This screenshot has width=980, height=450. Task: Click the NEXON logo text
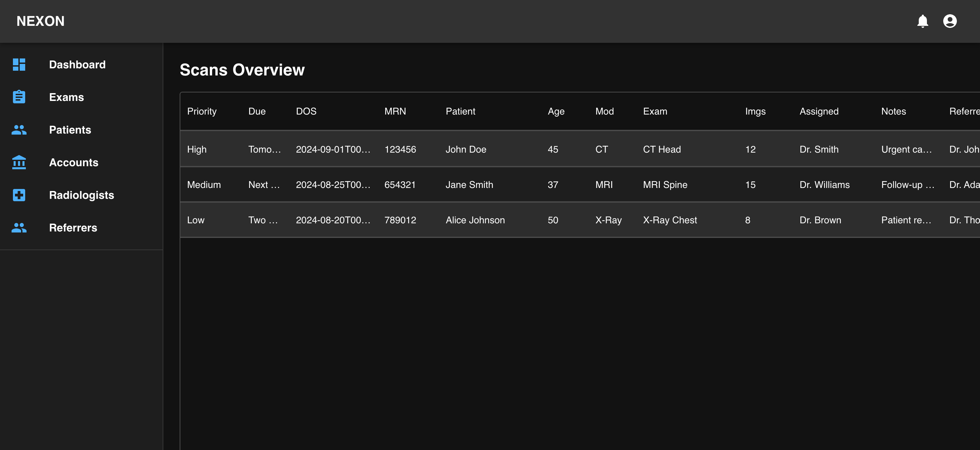(41, 21)
